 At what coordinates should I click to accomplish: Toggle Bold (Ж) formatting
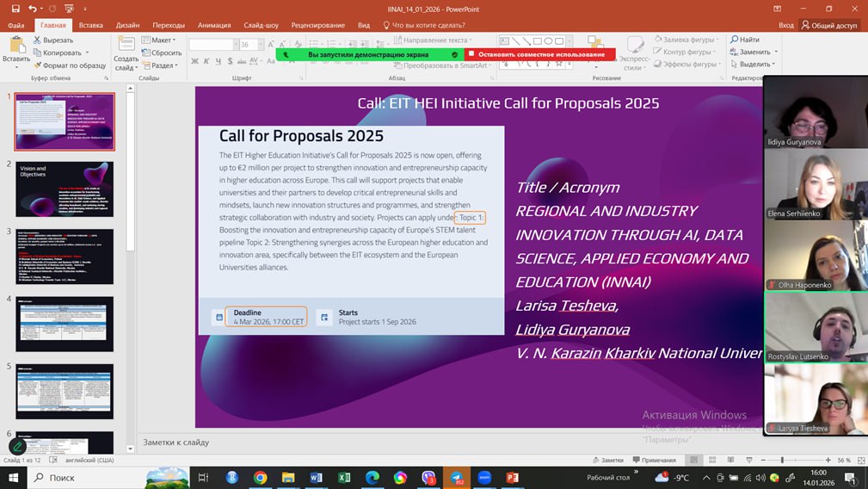point(194,61)
